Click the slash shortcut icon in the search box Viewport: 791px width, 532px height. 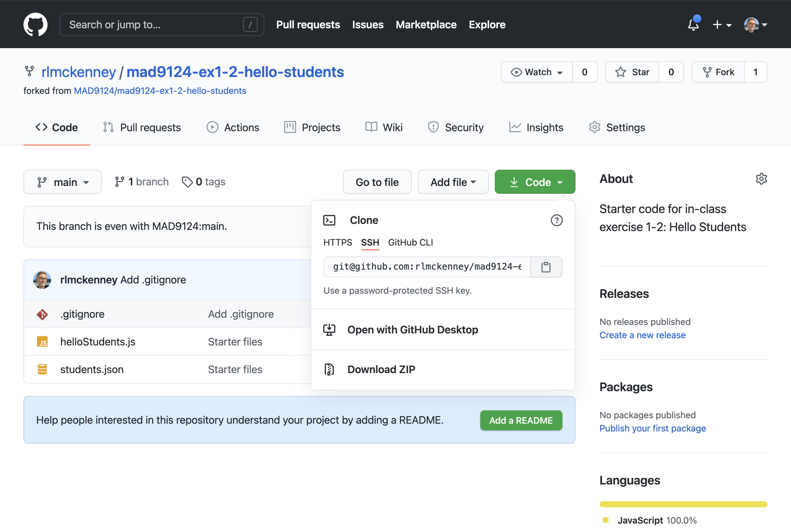click(x=250, y=24)
